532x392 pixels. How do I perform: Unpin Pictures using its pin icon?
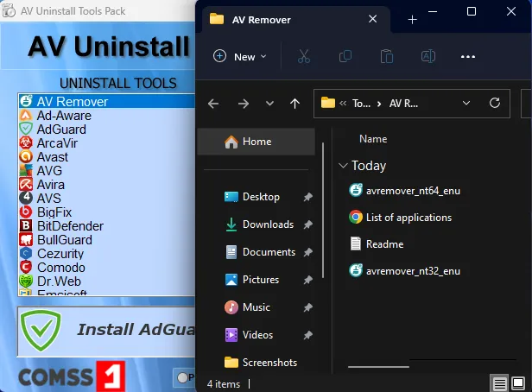point(307,280)
